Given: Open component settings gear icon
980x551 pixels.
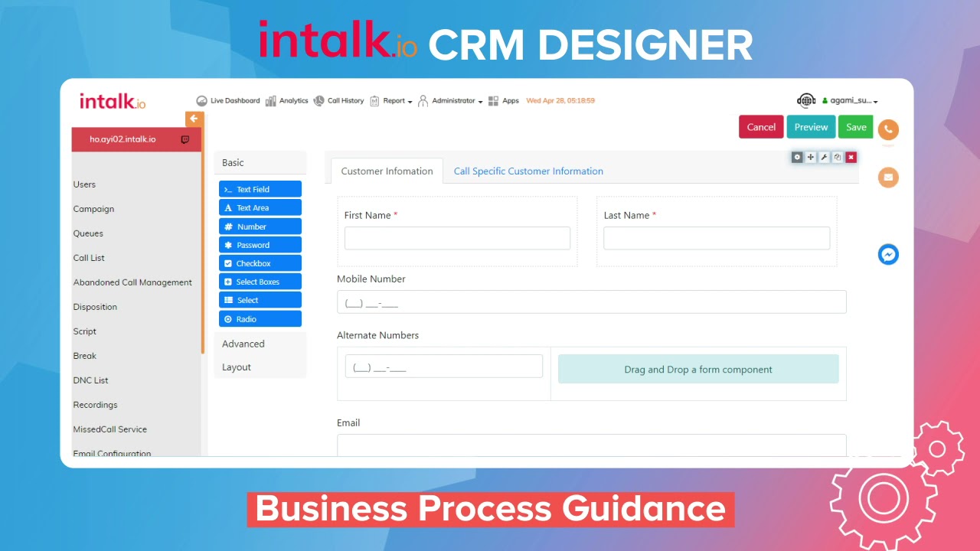Looking at the screenshot, I should 797,157.
